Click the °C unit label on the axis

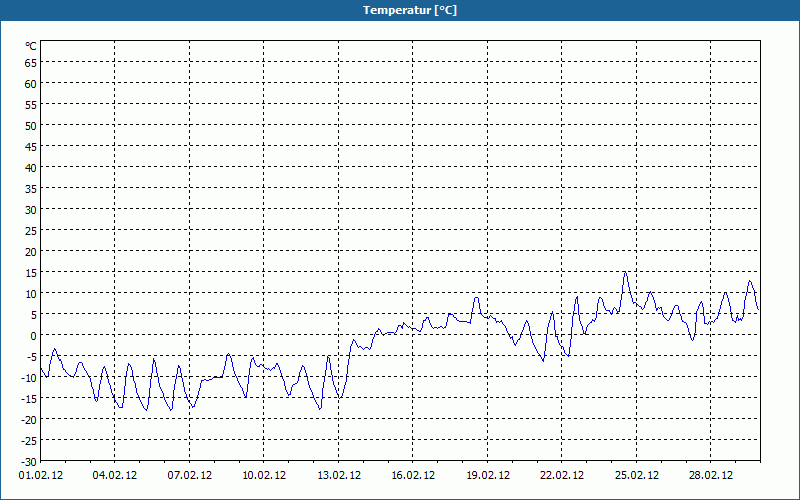(31, 46)
